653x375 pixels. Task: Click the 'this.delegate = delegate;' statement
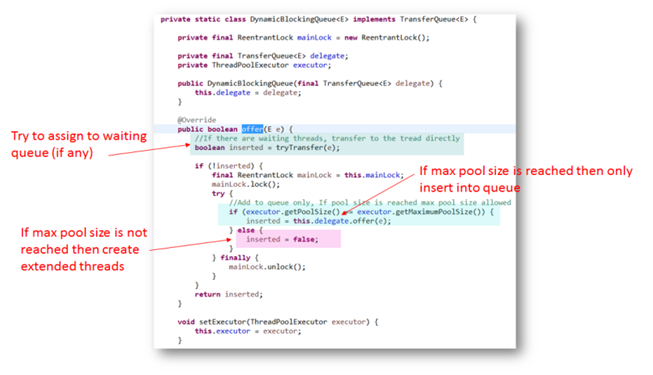pos(248,92)
